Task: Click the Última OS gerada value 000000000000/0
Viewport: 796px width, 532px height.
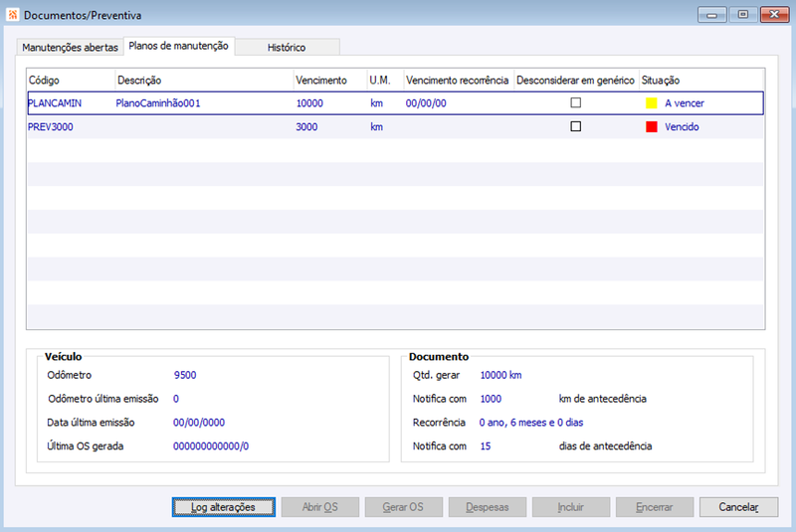Action: tap(211, 446)
